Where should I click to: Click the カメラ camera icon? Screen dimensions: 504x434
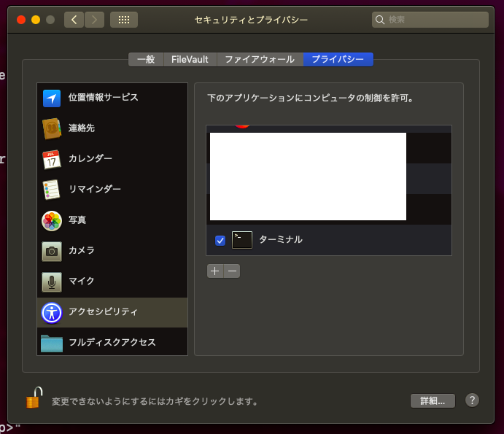(x=52, y=251)
